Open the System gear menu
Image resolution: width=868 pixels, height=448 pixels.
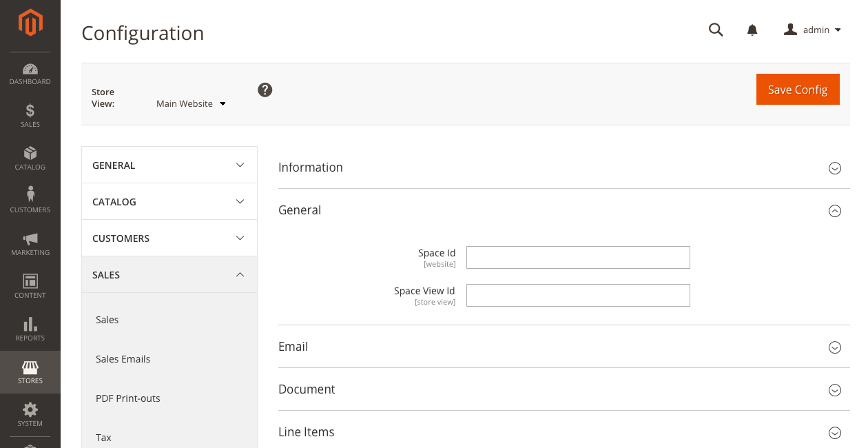(x=30, y=415)
